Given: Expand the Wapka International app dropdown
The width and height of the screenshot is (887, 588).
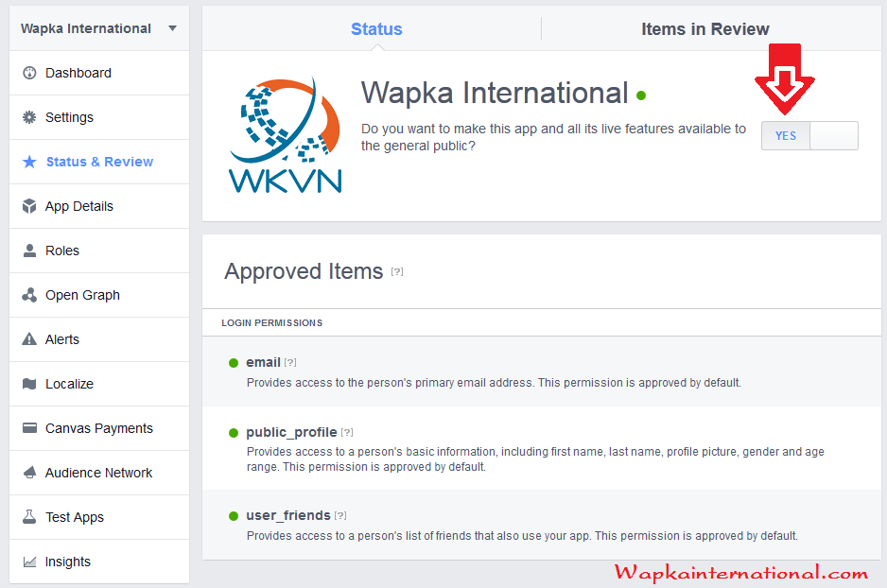Looking at the screenshot, I should [x=172, y=28].
